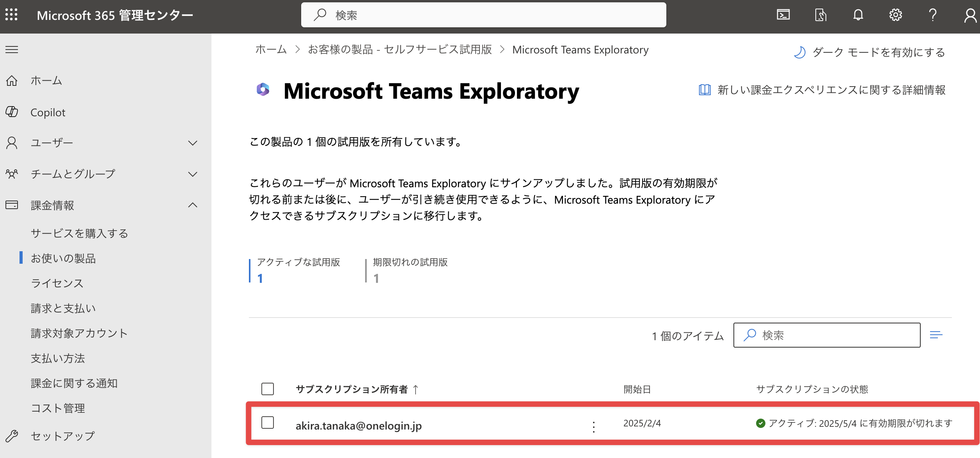Open help question mark icon

click(933, 15)
